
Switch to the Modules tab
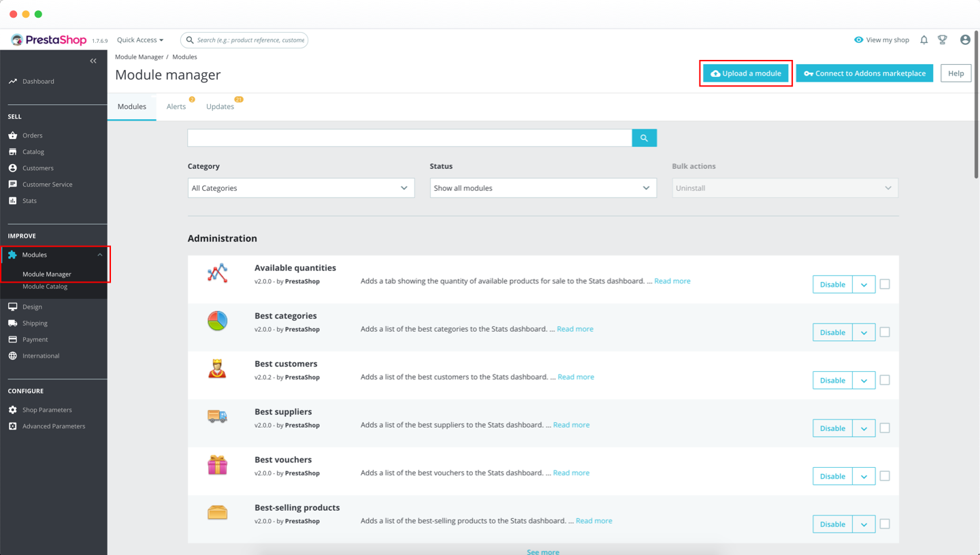[132, 107]
